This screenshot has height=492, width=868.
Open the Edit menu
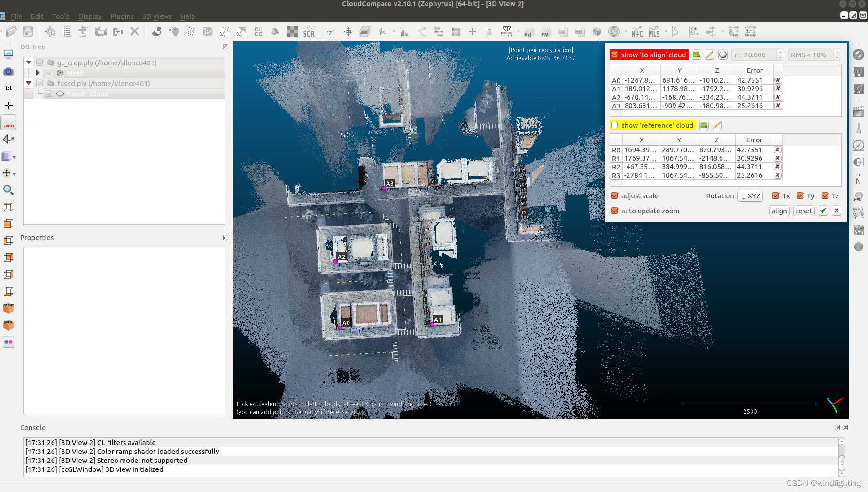click(37, 16)
